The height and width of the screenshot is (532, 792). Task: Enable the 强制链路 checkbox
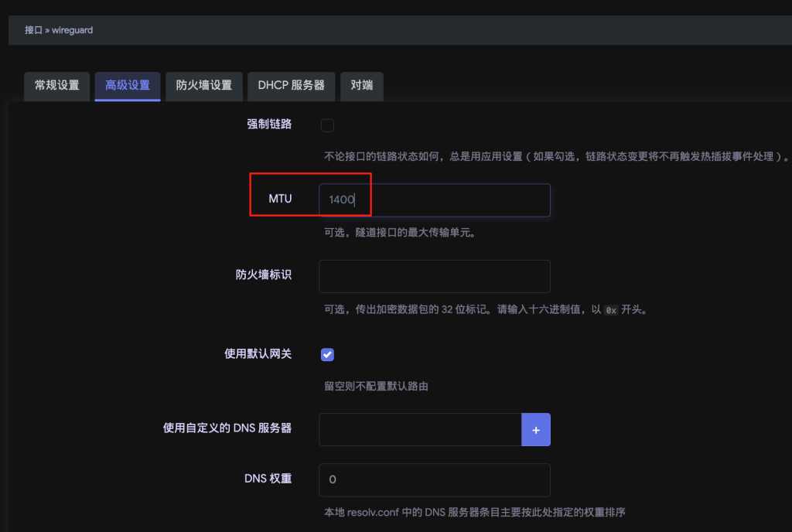(x=327, y=125)
